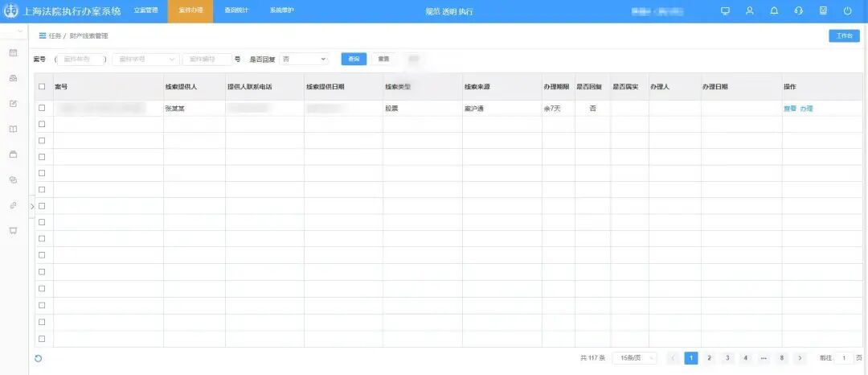Open the archive box icon in sidebar

click(14, 155)
